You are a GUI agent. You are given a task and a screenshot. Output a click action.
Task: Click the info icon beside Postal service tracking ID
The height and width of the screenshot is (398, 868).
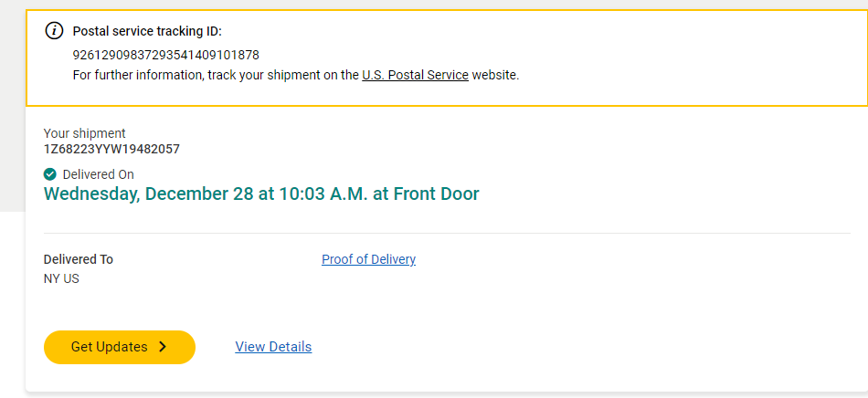pos(55,30)
